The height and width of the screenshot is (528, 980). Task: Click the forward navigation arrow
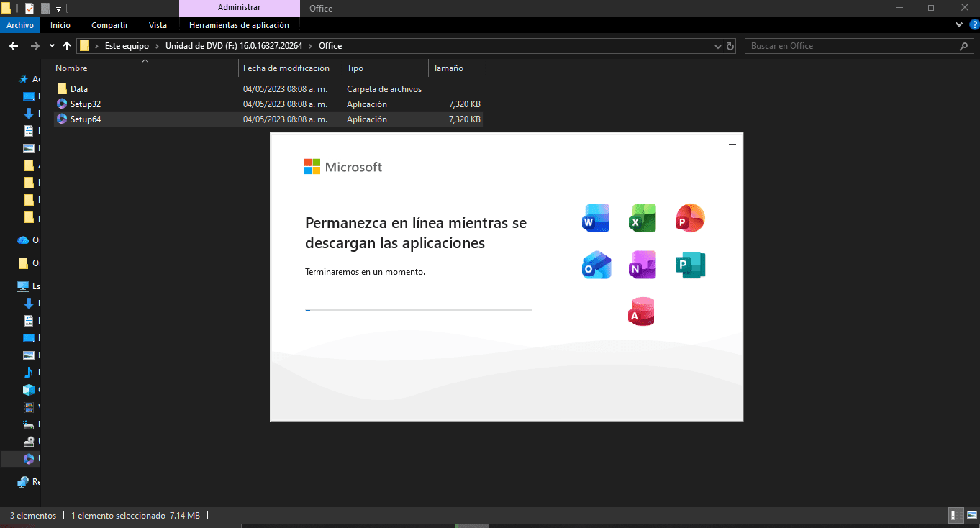35,46
